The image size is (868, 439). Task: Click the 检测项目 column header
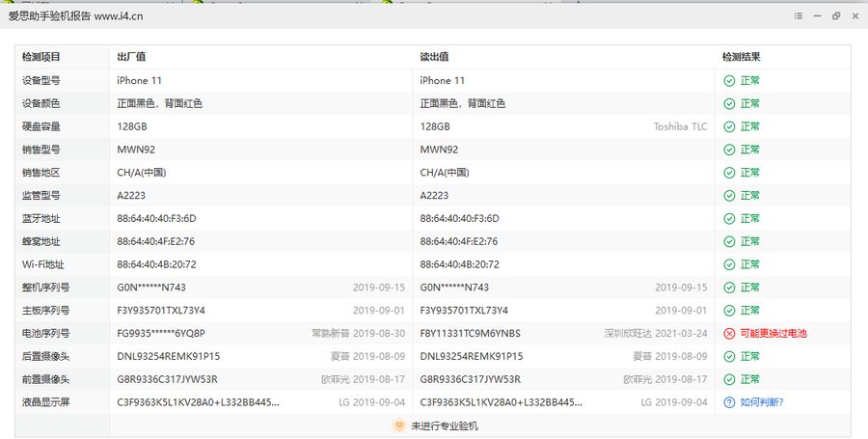(x=41, y=57)
